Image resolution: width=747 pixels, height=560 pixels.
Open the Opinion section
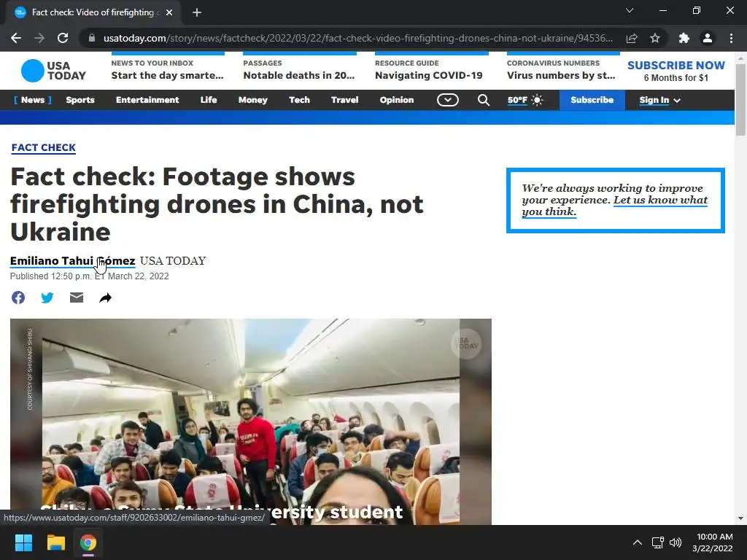coord(396,100)
